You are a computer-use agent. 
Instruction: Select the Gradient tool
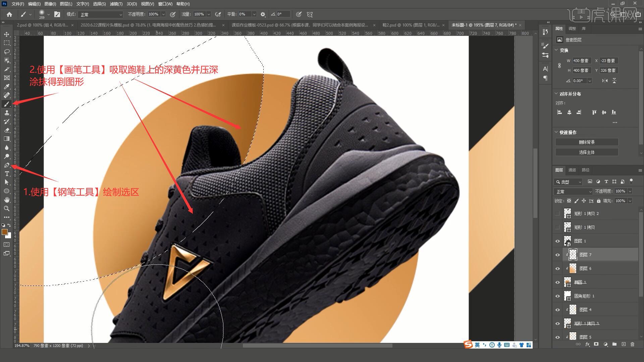7,139
